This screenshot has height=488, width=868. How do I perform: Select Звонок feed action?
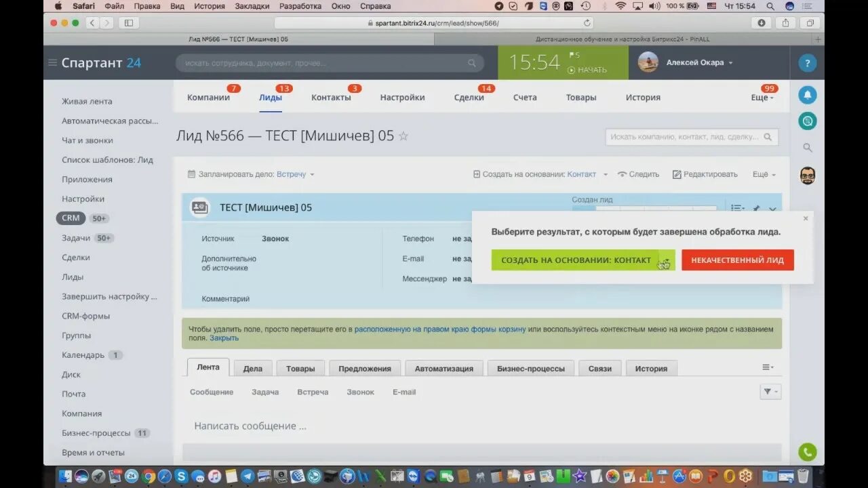[360, 392]
